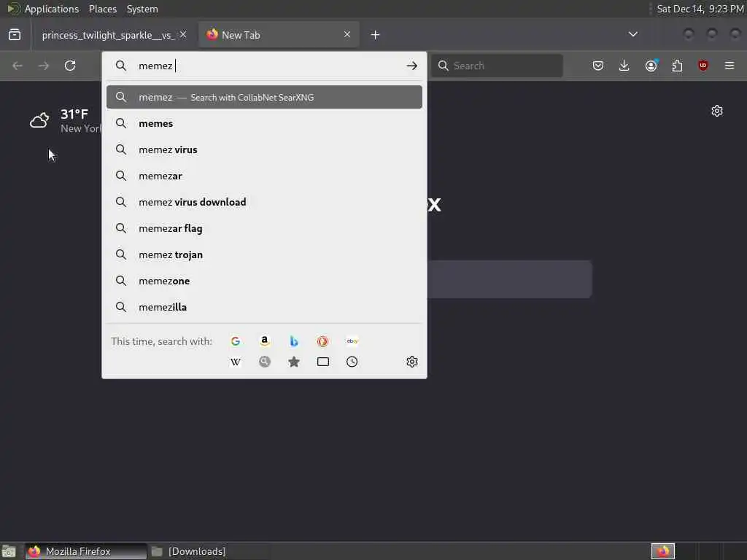Choose the 'memezar' suggestion
747x560 pixels.
point(264,176)
